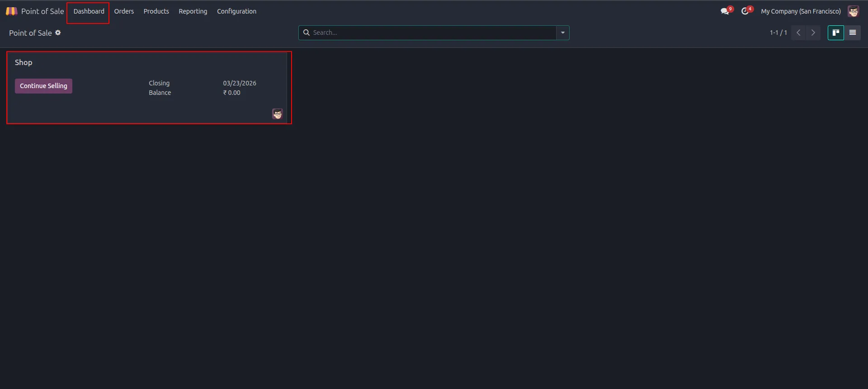Open the Configuration menu

(236, 11)
